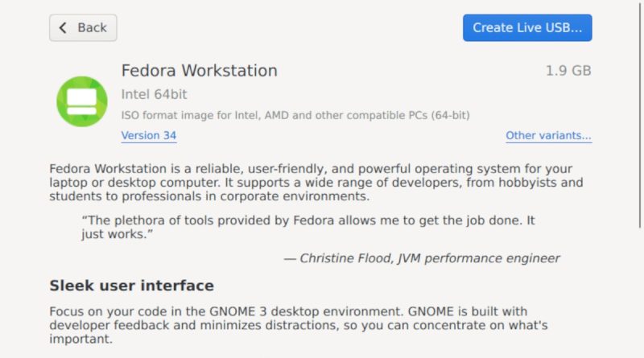Click the quote's ending line 'just works.'
This screenshot has height=358, width=644.
pyautogui.click(x=117, y=234)
